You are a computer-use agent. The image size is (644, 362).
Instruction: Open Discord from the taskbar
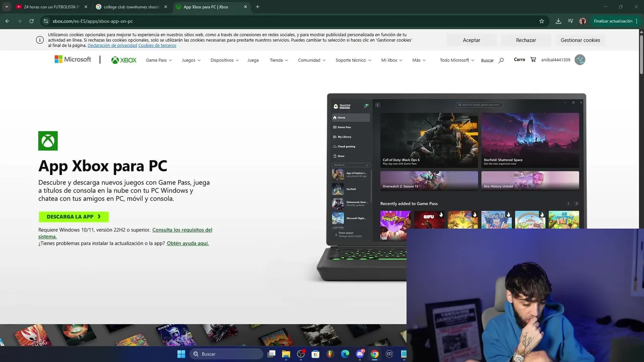[x=360, y=354]
